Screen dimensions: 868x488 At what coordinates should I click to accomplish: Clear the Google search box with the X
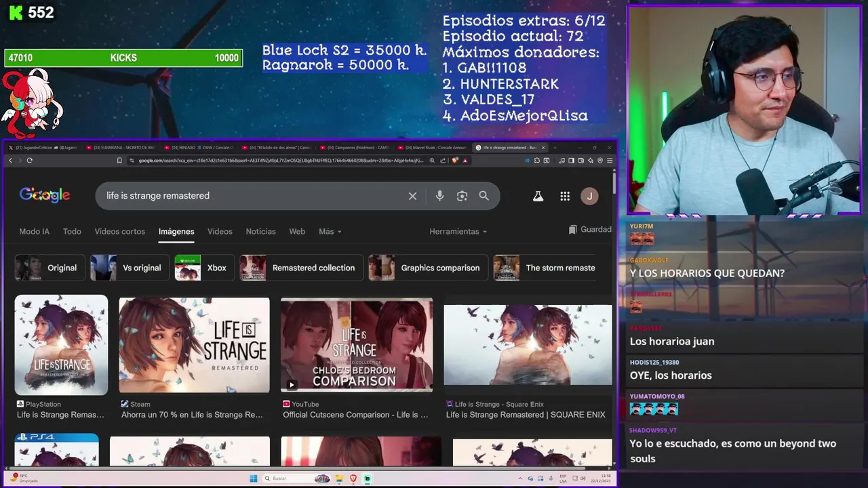[x=412, y=196]
